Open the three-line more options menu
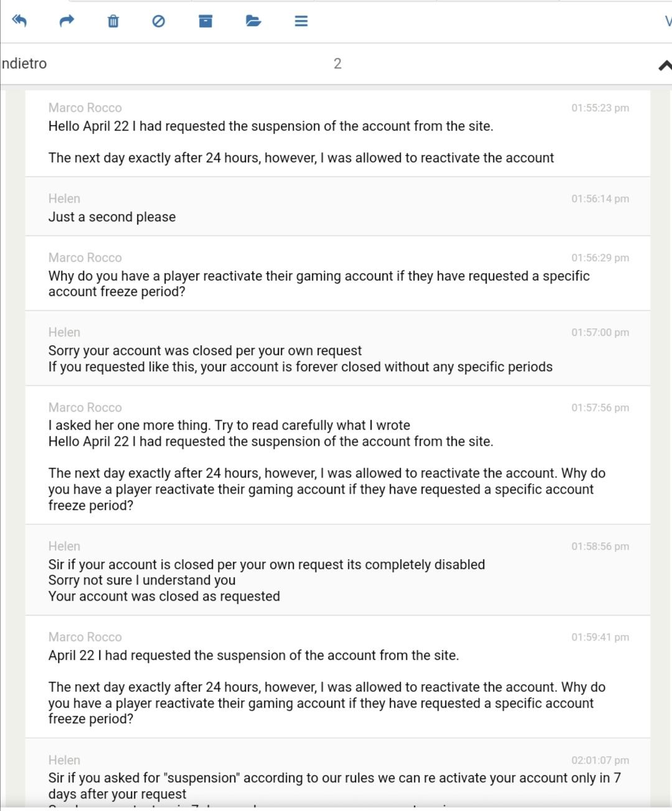The image size is (672, 811). pos(301,21)
